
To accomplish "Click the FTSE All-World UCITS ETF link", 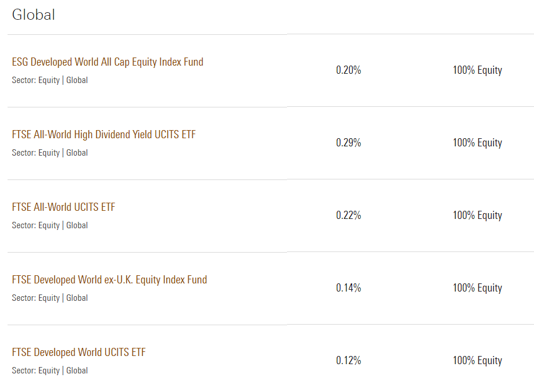I will click(63, 207).
